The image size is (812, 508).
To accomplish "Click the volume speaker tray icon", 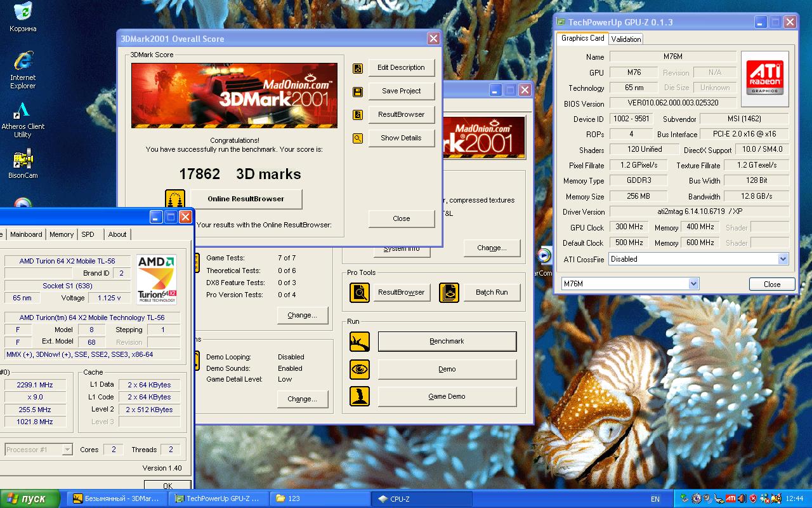I will click(x=742, y=498).
